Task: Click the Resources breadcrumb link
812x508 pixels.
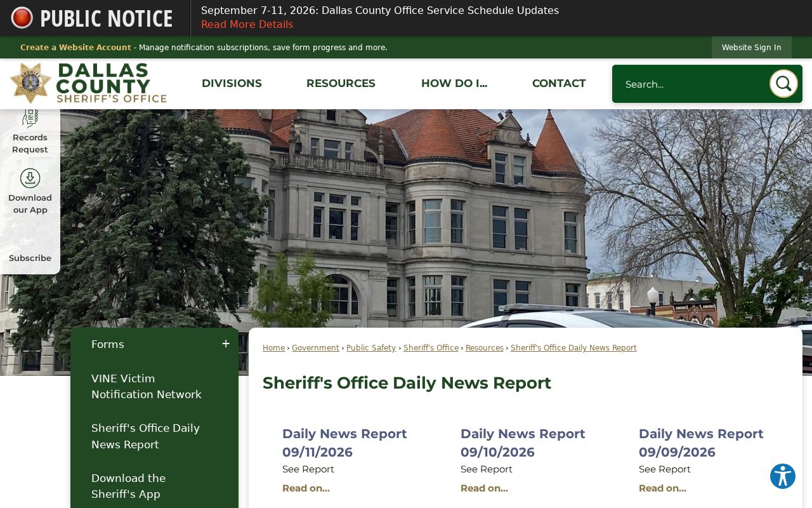Action: coord(485,348)
